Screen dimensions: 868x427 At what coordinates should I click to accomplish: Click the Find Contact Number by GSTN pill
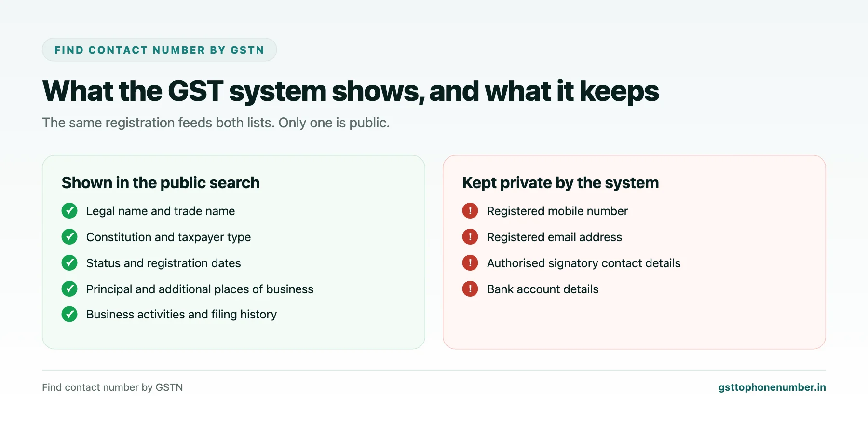click(159, 50)
